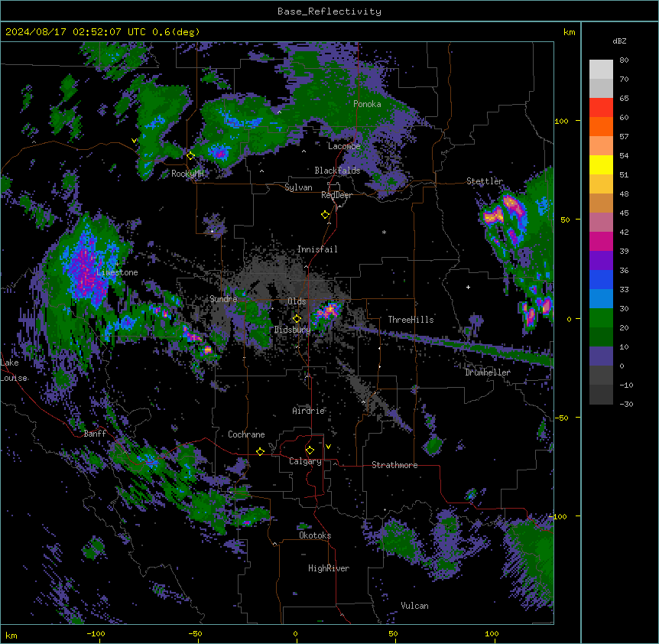Image resolution: width=659 pixels, height=644 pixels.
Task: Click the Banff label
Action: click(x=95, y=434)
